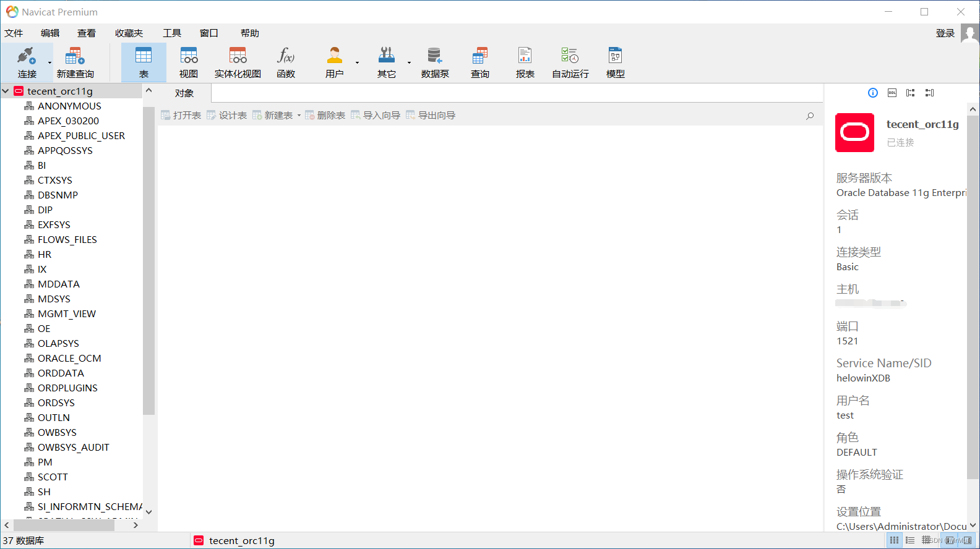Open the Others (其它) dropdown arrow

(409, 62)
